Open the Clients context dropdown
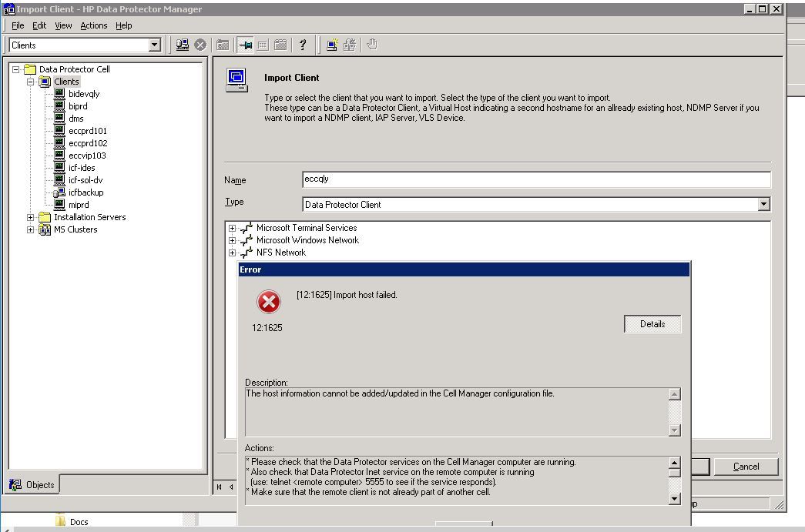 (155, 45)
